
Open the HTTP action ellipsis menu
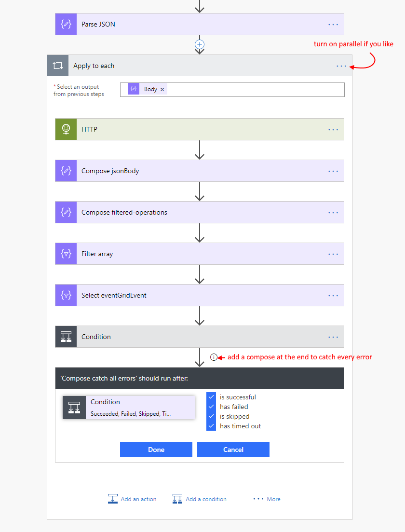coord(333,130)
